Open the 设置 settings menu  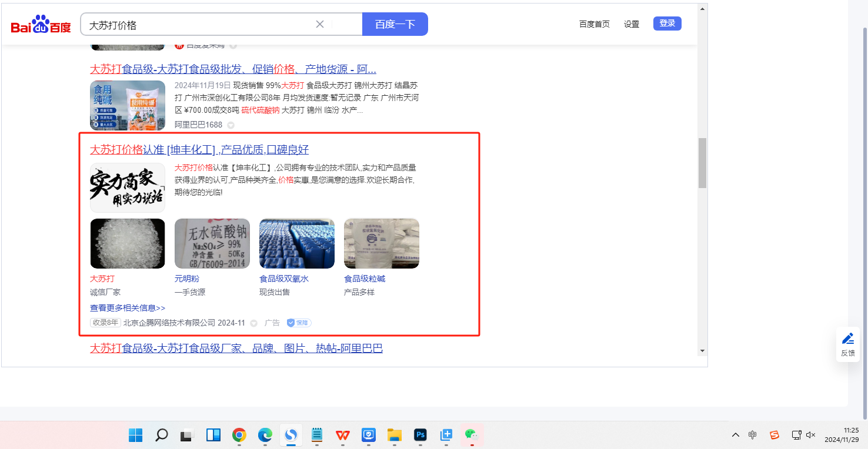coord(632,24)
